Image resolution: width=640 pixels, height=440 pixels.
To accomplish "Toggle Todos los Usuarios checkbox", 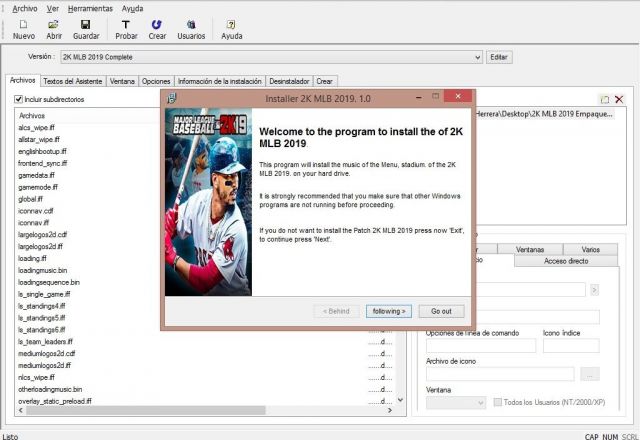I will tap(498, 402).
